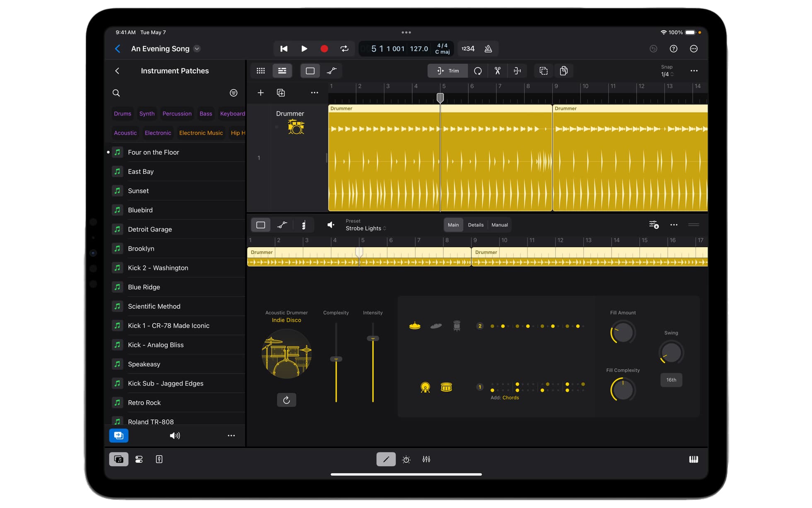Open editor more options menu
812x508 pixels.
674,225
